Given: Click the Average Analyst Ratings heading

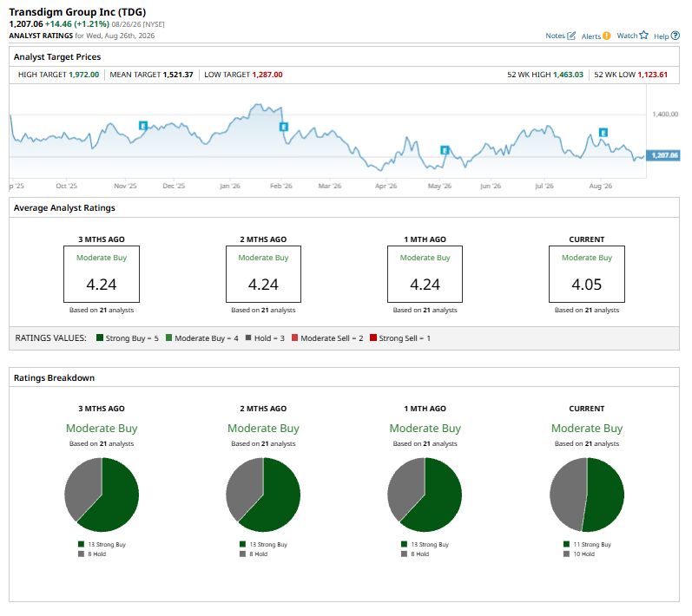Looking at the screenshot, I should point(64,207).
